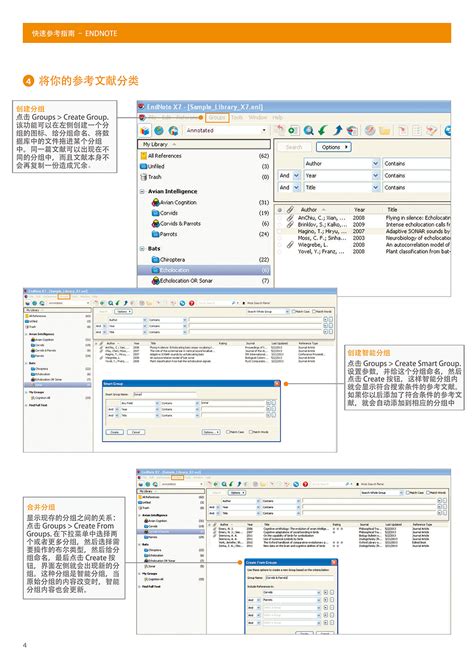Click Smart Group Name field in Smart Group dialog
The image size is (474, 670).
pyautogui.click(x=165, y=394)
